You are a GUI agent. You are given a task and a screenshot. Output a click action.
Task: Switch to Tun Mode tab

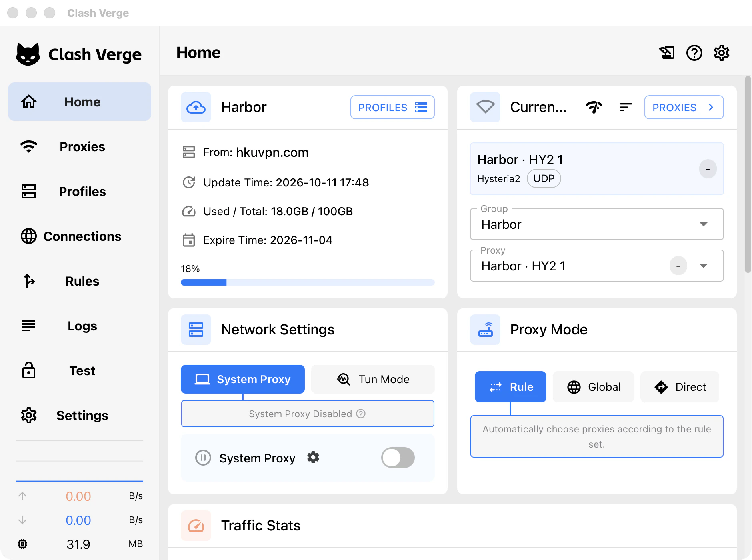click(373, 379)
